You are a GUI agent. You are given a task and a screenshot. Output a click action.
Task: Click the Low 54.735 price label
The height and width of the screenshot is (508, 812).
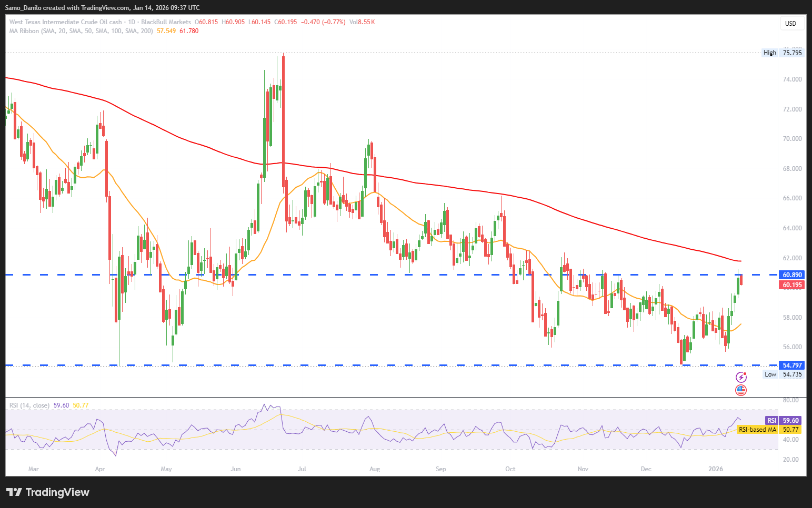(x=783, y=374)
